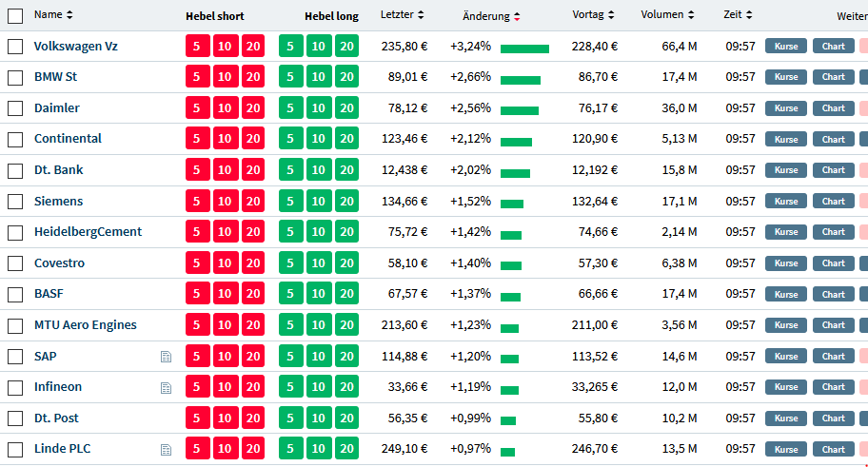Screen dimensions: 868x467
Task: Pick long leverage 10 for Covestro
Action: (x=319, y=263)
